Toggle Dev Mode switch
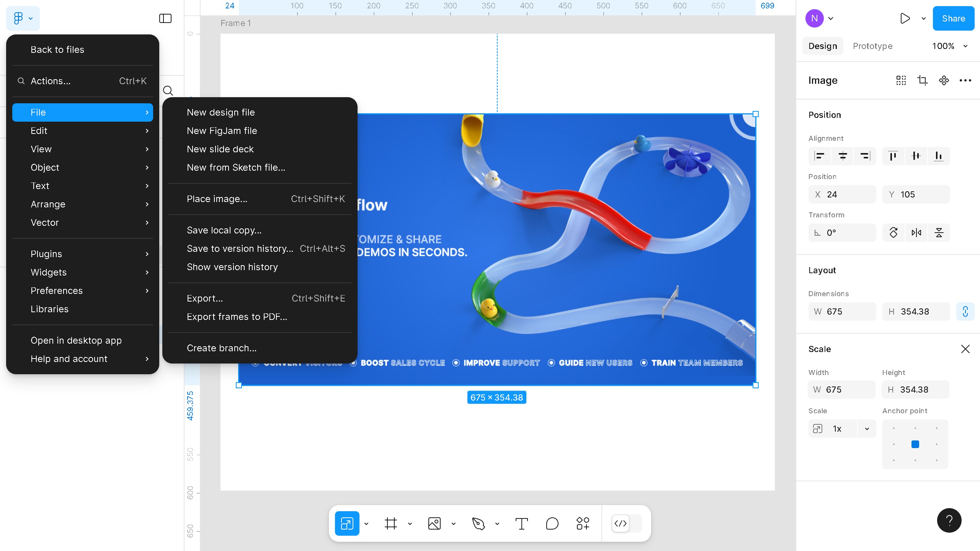The height and width of the screenshot is (551, 980). point(627,523)
